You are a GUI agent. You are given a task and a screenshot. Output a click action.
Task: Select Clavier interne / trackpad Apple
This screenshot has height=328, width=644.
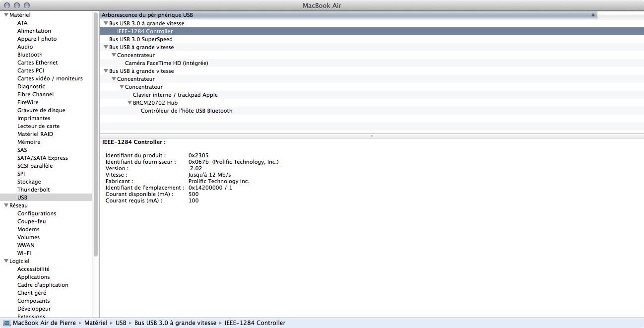(x=175, y=95)
